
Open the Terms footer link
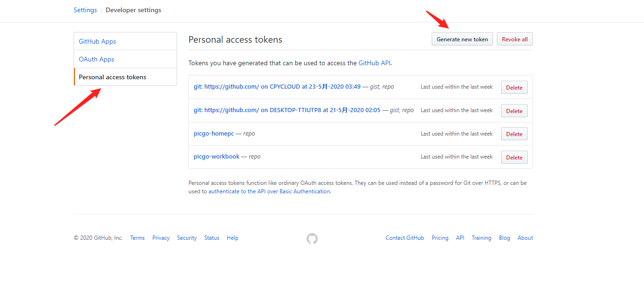point(137,238)
